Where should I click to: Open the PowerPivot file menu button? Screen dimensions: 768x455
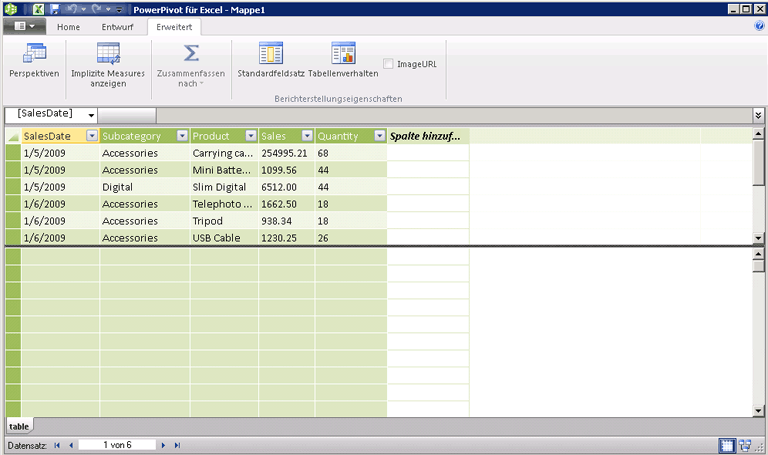[24, 26]
